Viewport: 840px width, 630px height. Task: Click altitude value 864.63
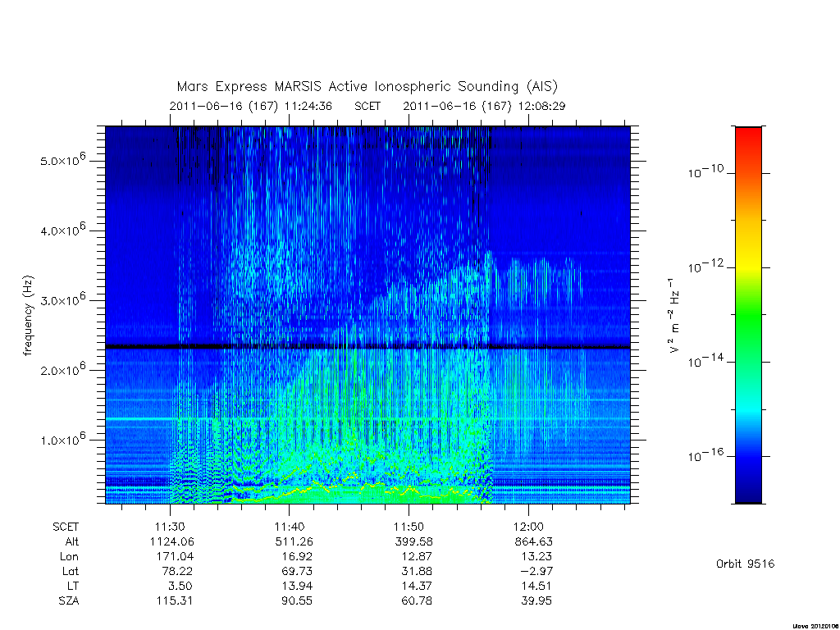[533, 541]
